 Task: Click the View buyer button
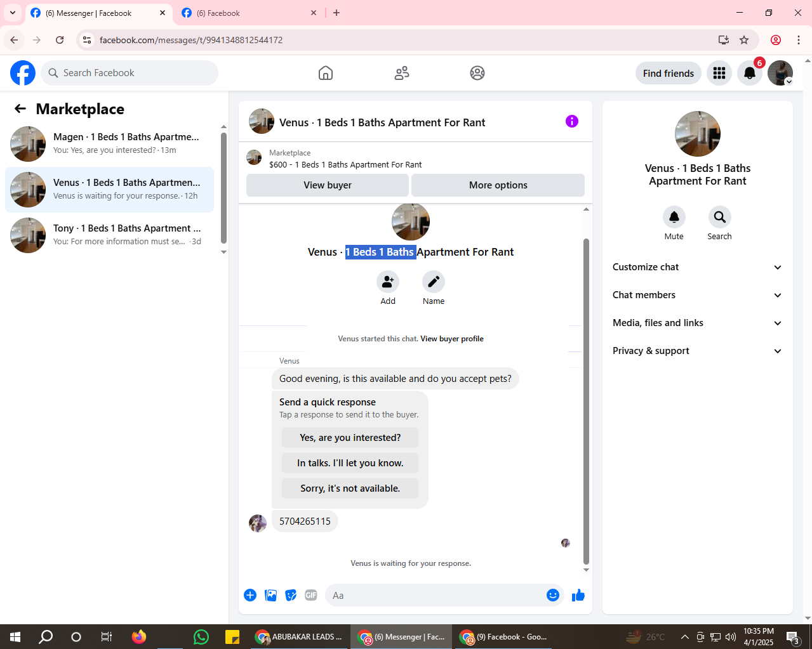coord(328,185)
